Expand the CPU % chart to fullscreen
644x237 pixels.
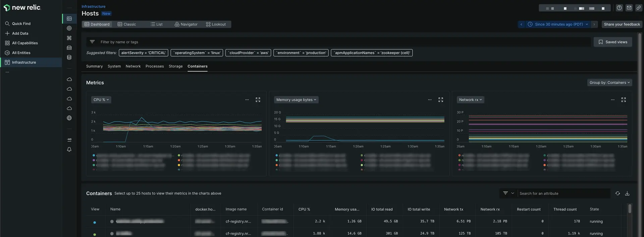258,100
